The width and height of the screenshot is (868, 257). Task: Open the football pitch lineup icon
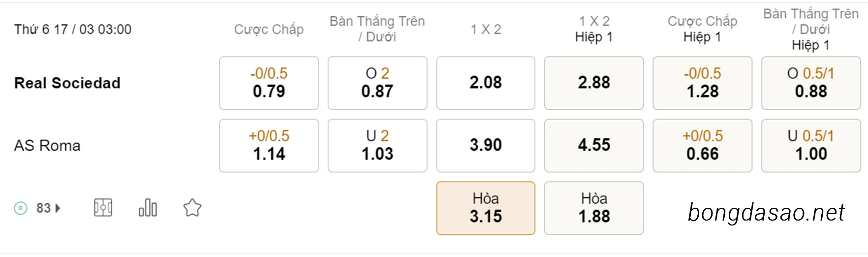click(x=103, y=208)
